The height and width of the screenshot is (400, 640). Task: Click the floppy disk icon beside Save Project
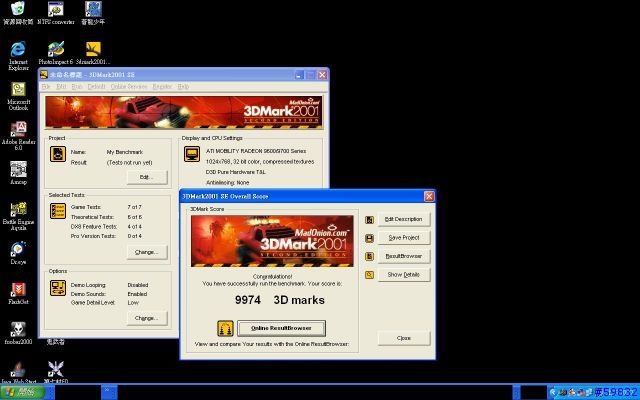[369, 238]
